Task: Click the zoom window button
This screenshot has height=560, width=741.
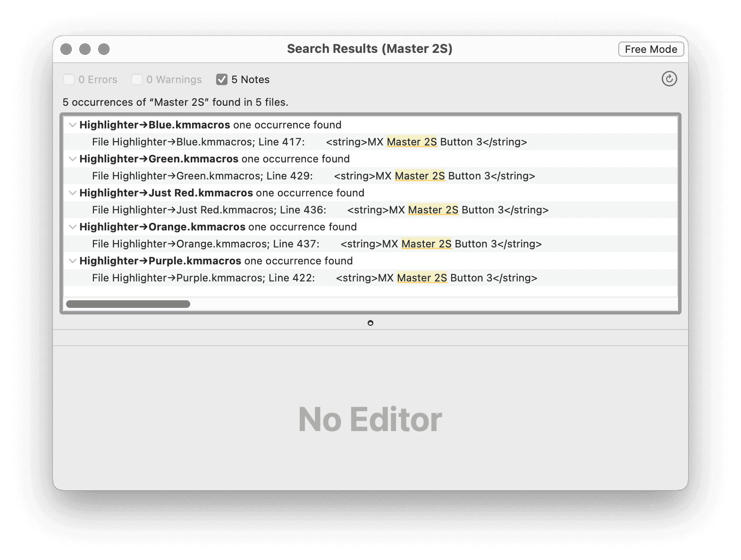Action: click(104, 49)
